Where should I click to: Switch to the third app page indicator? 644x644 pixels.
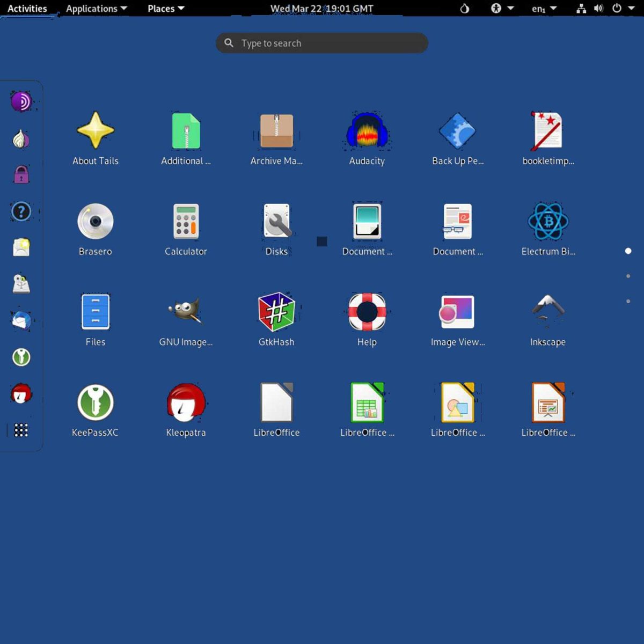tap(628, 302)
